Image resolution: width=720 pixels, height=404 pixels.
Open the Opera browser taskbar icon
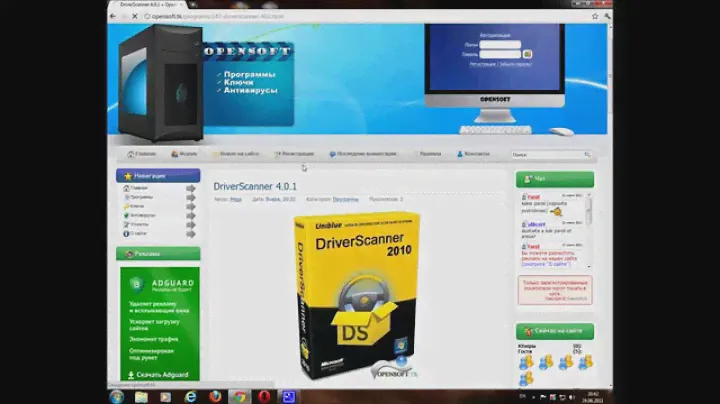(x=264, y=396)
